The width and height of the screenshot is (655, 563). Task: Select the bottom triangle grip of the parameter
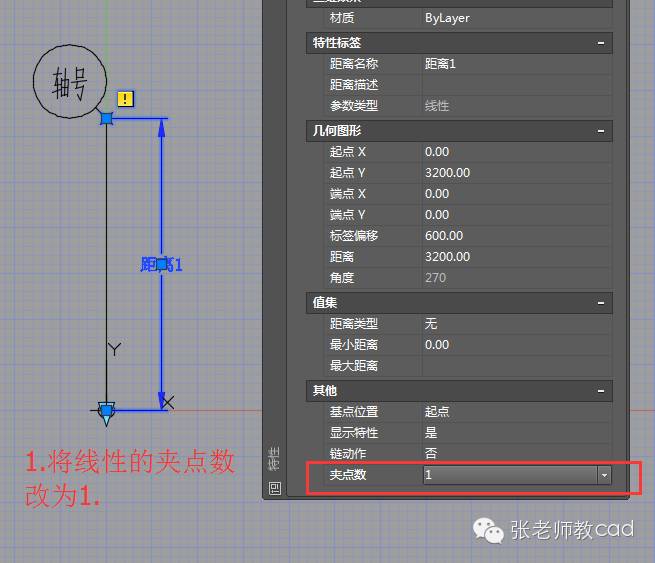click(107, 413)
